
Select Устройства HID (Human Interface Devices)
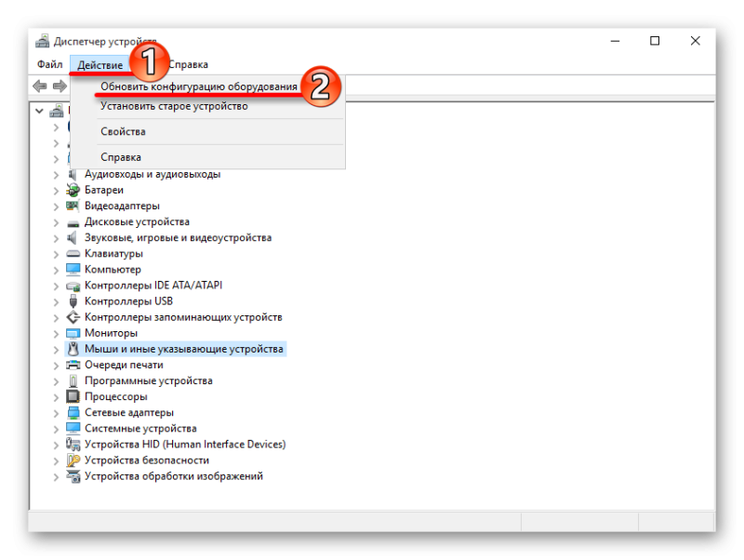tap(185, 445)
